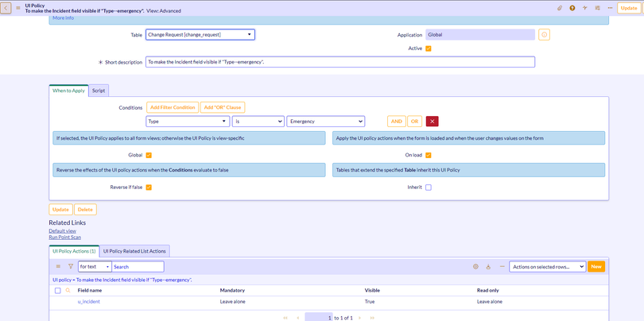Click Read only cell 'Leave alone'
Screen dimensions: 644x321
coord(490,302)
